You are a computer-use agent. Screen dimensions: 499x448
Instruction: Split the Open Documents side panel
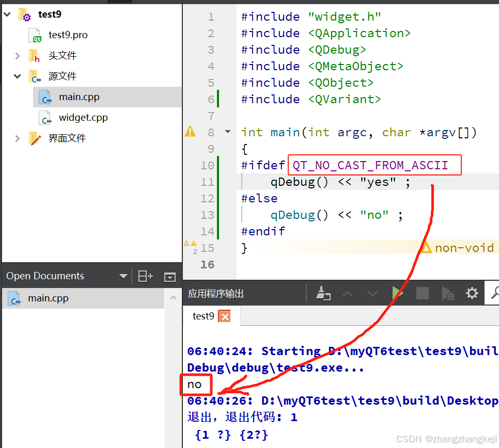pyautogui.click(x=146, y=276)
